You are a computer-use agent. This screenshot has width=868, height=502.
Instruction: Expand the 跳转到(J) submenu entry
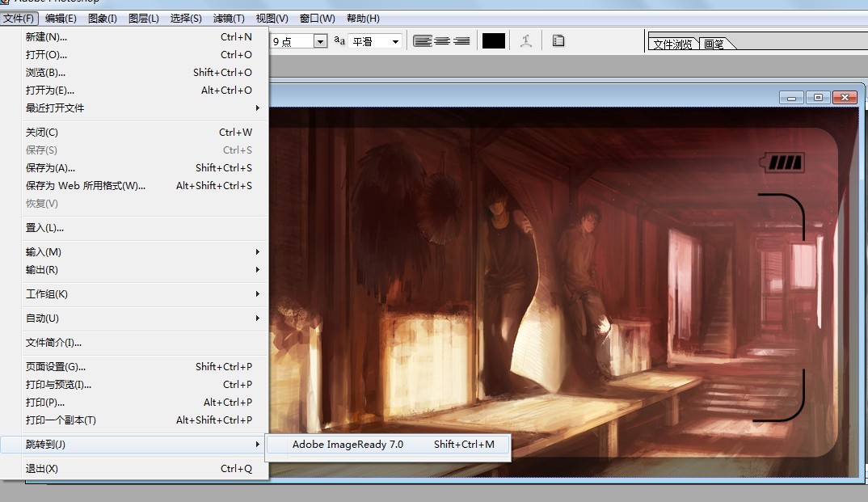click(134, 445)
